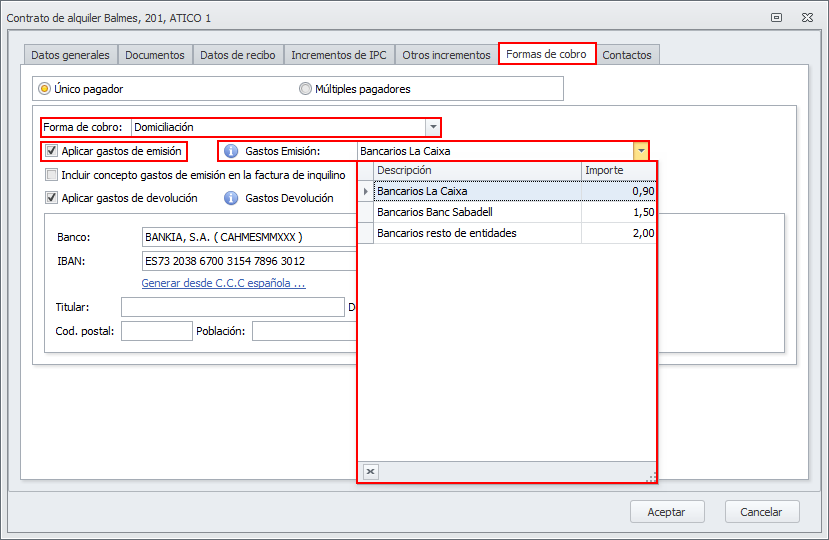This screenshot has height=540, width=829.
Task: Click the row indicator arrow for Bancarios La Caixa
Action: 365,191
